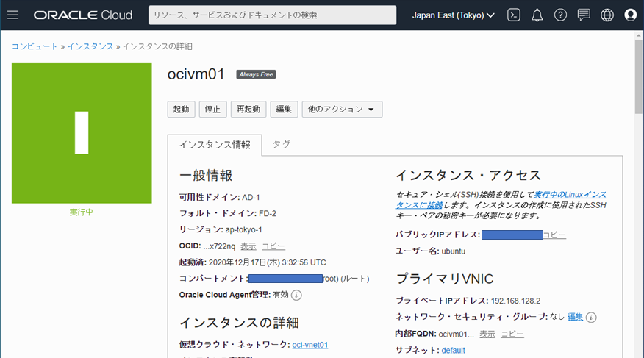Image resolution: width=644 pixels, height=358 pixels.
Task: Open the 他のアクション dropdown
Action: pos(342,110)
